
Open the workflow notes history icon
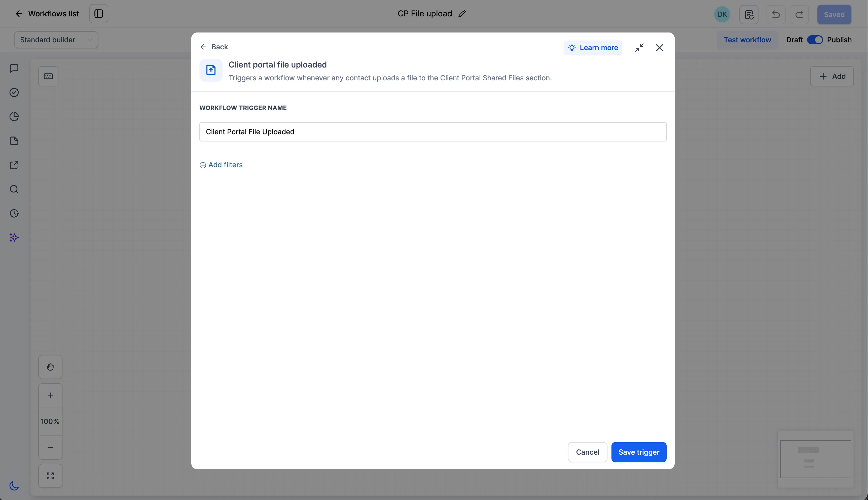[749, 14]
